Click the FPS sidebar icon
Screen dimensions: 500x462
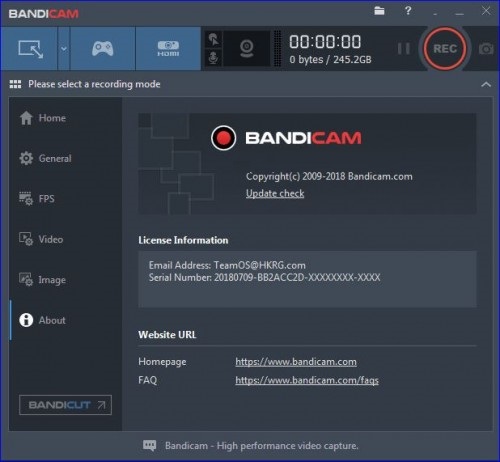[26, 199]
